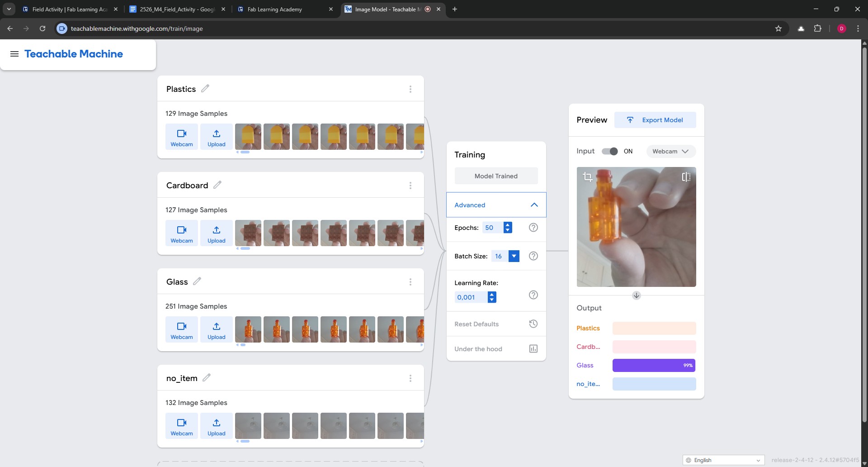Open the Glass class three-dot options menu
The image size is (868, 467).
click(x=410, y=282)
